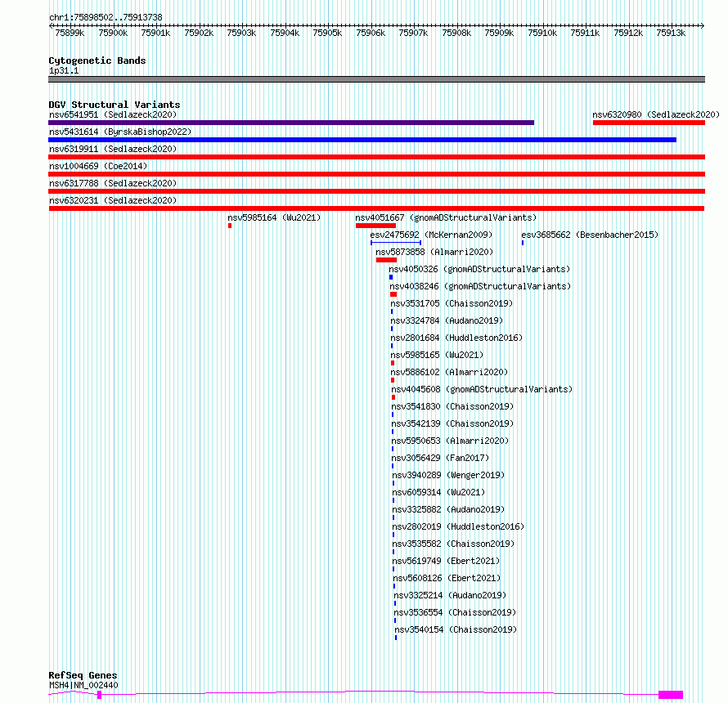Viewport: 728px width, 703px height.
Task: Select the large magenta MSH4 exon block
Action: [671, 695]
